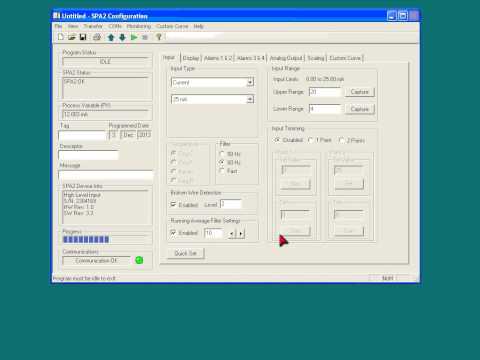Open the File menu
Viewport: 480px width, 360px height.
click(x=58, y=26)
